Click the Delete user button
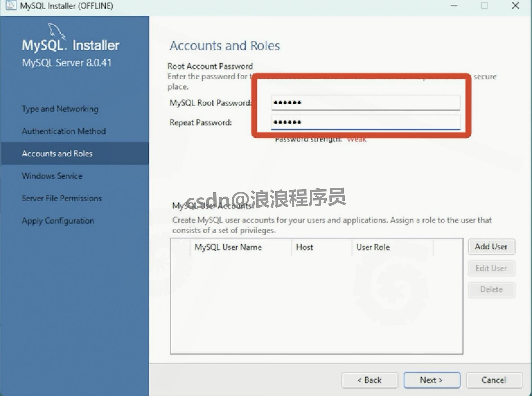 click(x=491, y=289)
